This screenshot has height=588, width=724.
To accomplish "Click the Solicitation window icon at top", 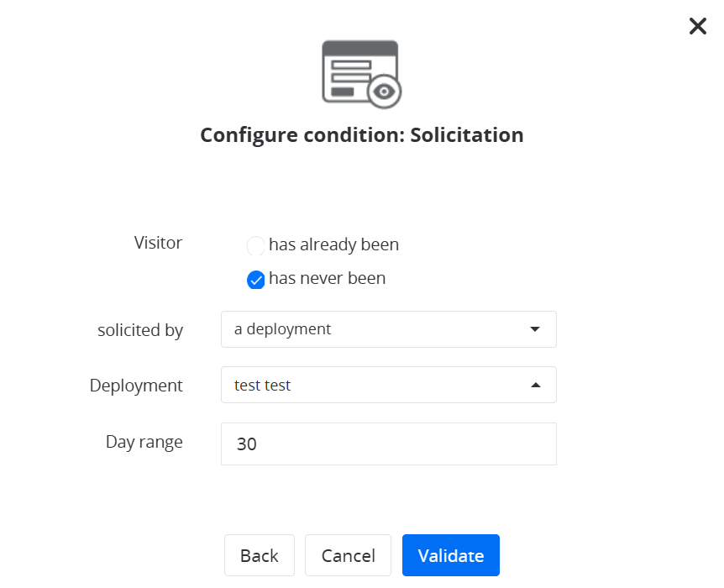I will click(355, 71).
